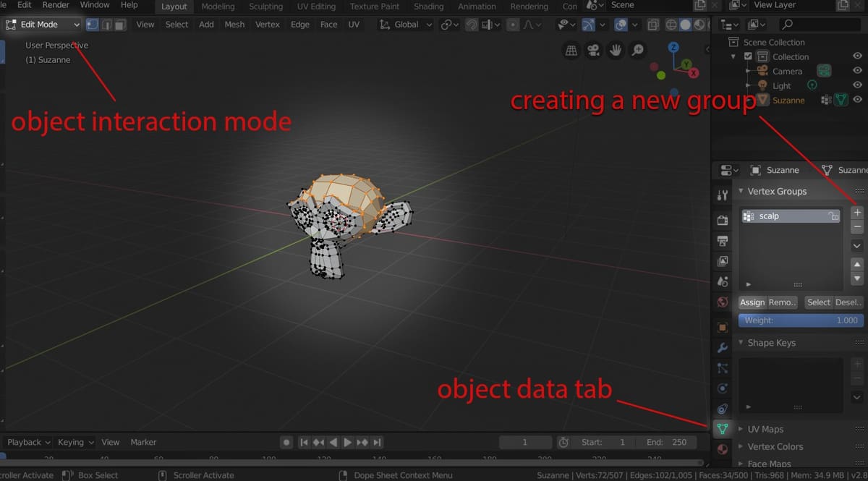This screenshot has height=481, width=868.
Task: Open the Render properties tab
Action: point(722,220)
